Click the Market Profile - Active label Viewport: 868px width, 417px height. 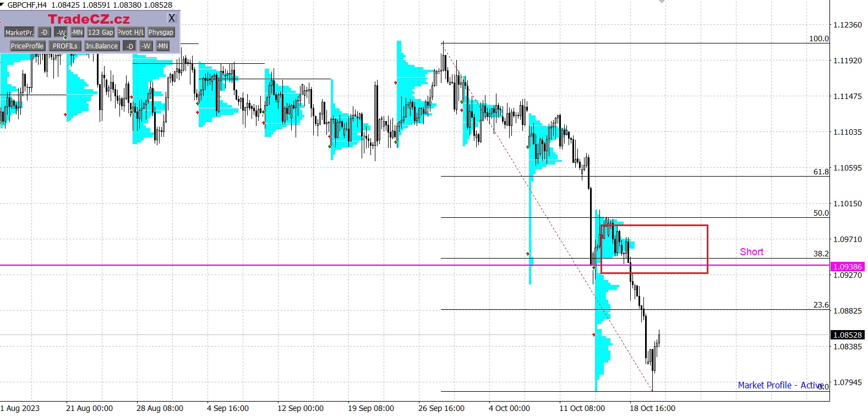780,385
